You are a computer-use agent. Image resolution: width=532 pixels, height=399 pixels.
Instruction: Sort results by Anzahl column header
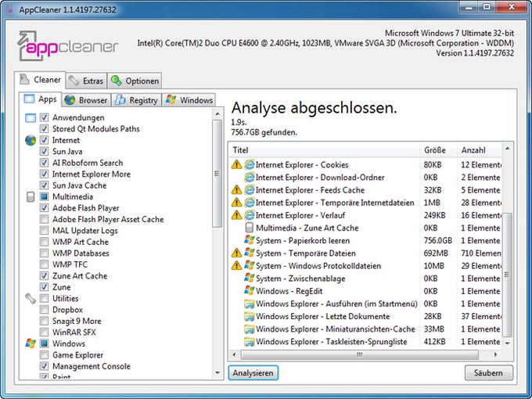(479, 150)
